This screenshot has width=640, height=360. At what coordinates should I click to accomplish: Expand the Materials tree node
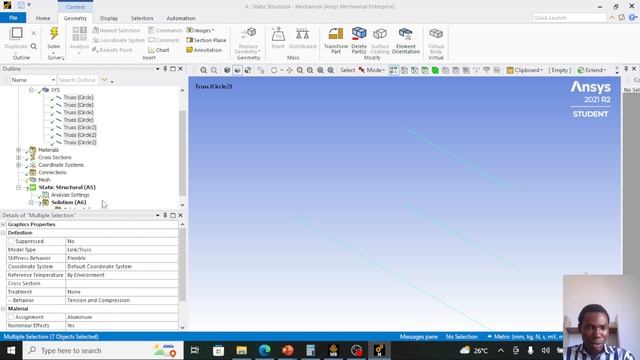[18, 150]
